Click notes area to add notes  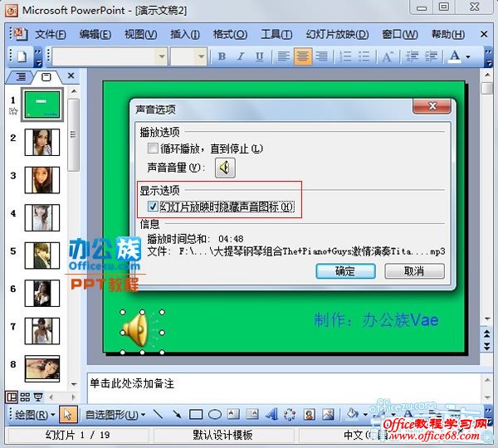tap(284, 388)
